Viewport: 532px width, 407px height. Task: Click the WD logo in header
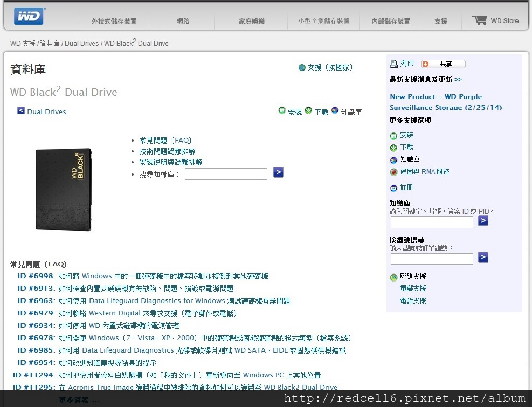[29, 16]
